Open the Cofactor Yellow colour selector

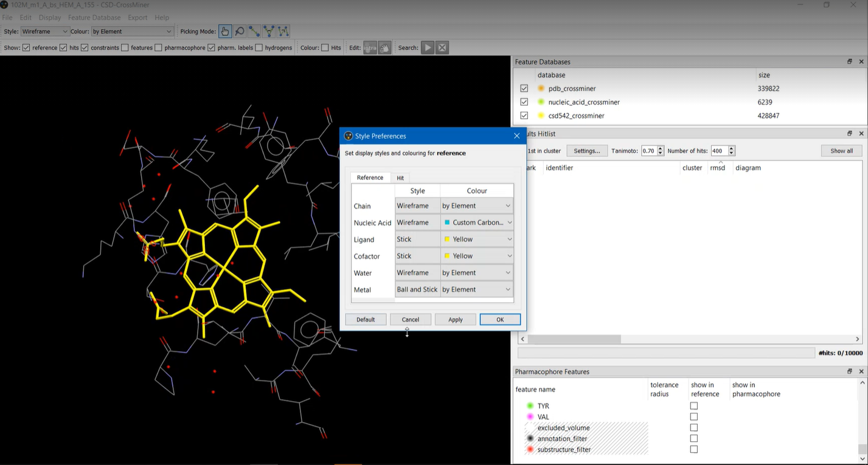tap(476, 257)
